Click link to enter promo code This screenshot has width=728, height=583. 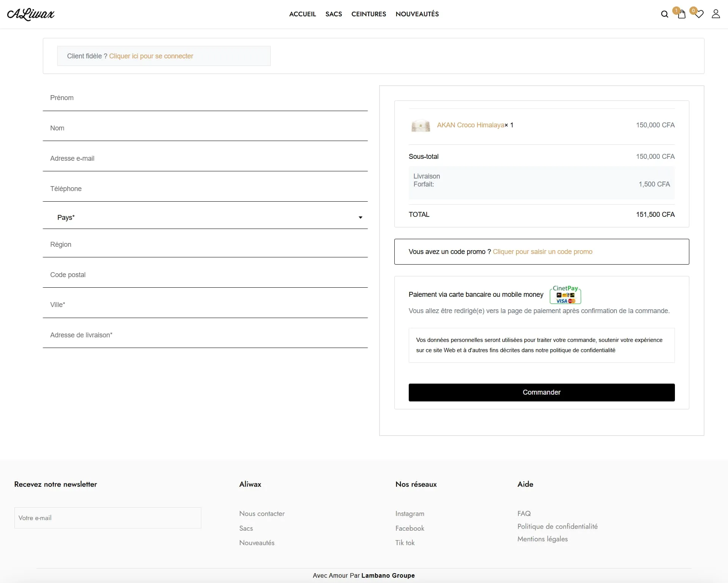542,252
